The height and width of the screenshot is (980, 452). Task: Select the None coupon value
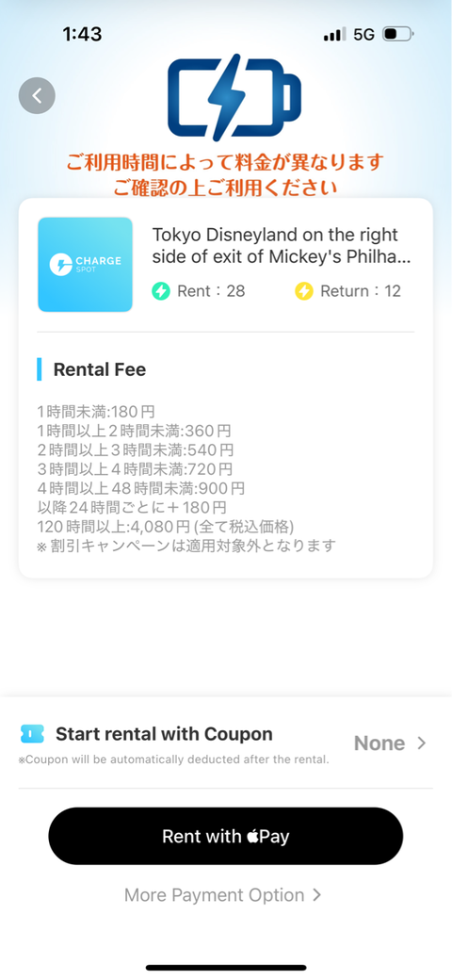(379, 743)
